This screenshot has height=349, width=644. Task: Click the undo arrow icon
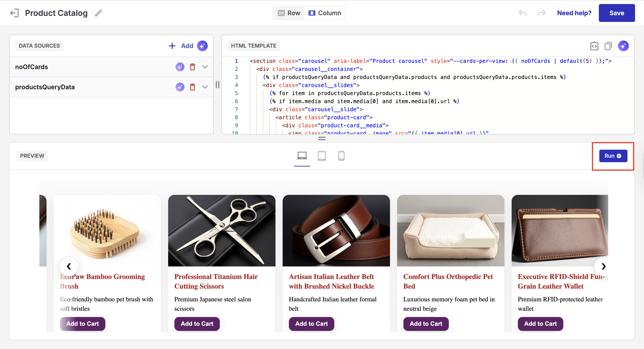(x=522, y=13)
